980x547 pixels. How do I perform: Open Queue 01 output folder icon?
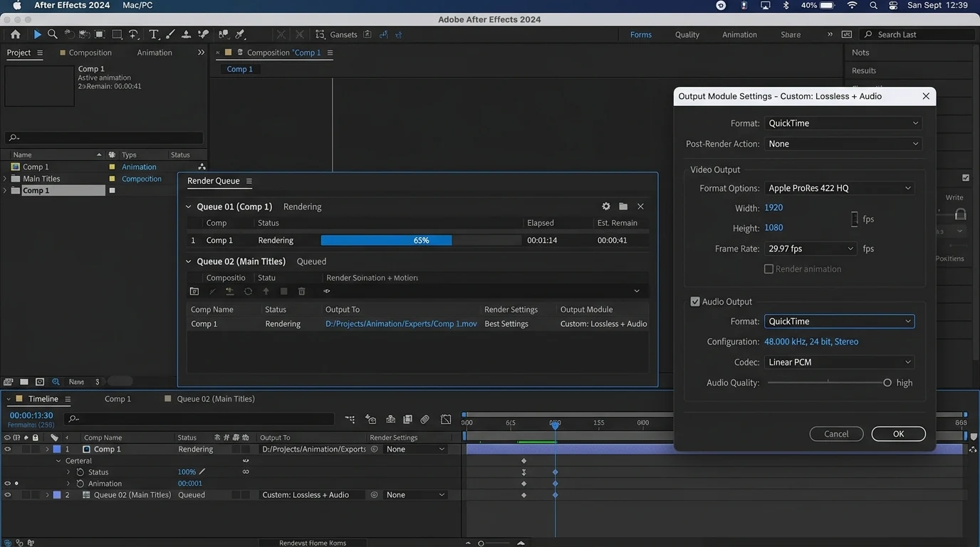(x=623, y=207)
